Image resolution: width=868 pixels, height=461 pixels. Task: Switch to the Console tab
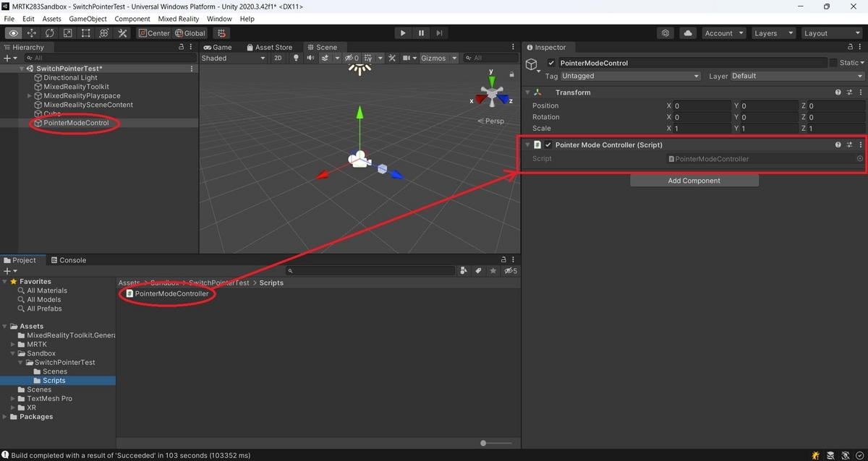[67, 260]
